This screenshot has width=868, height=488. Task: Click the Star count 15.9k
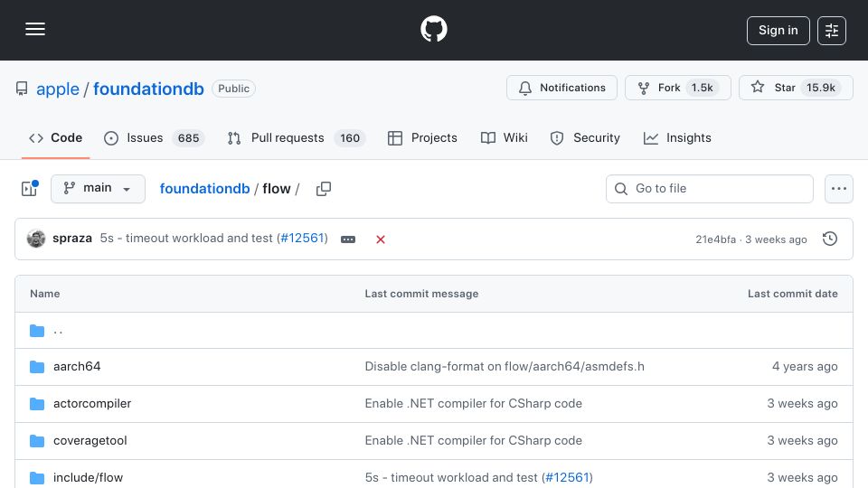[x=820, y=88]
